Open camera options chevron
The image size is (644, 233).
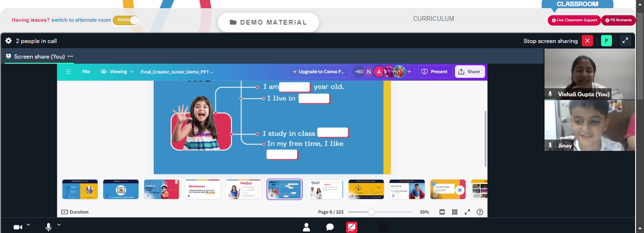coord(28,225)
